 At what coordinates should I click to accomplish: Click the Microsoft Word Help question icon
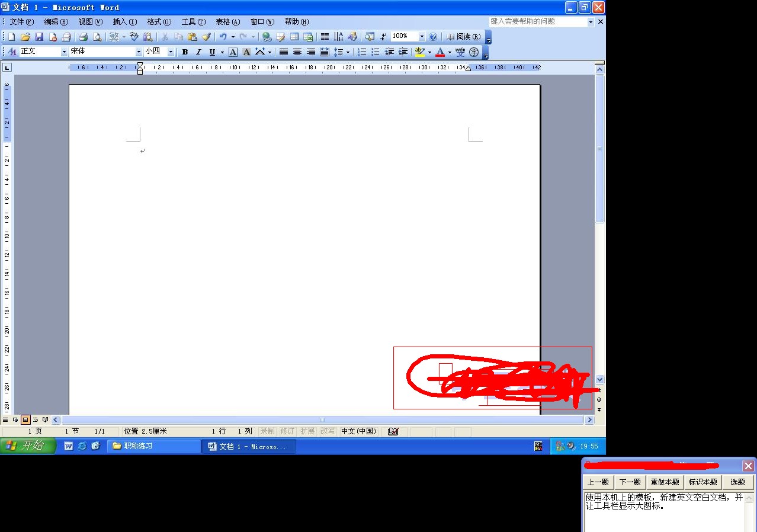pyautogui.click(x=433, y=37)
